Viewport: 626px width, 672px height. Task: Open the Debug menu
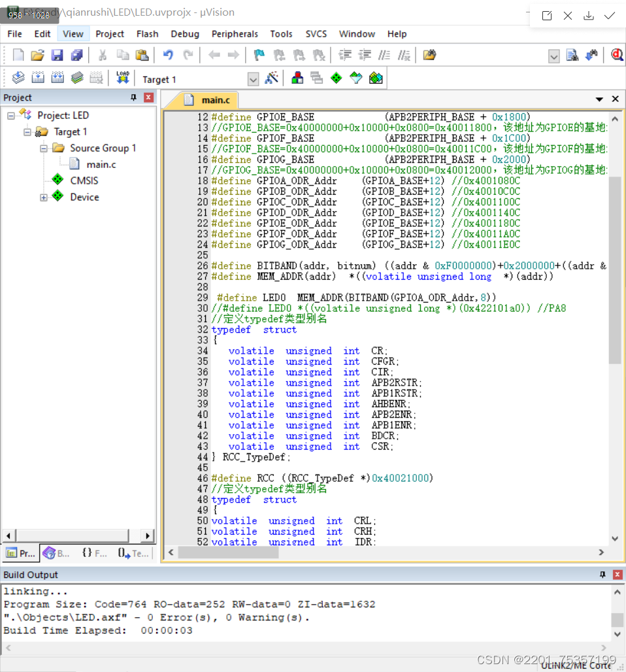185,34
